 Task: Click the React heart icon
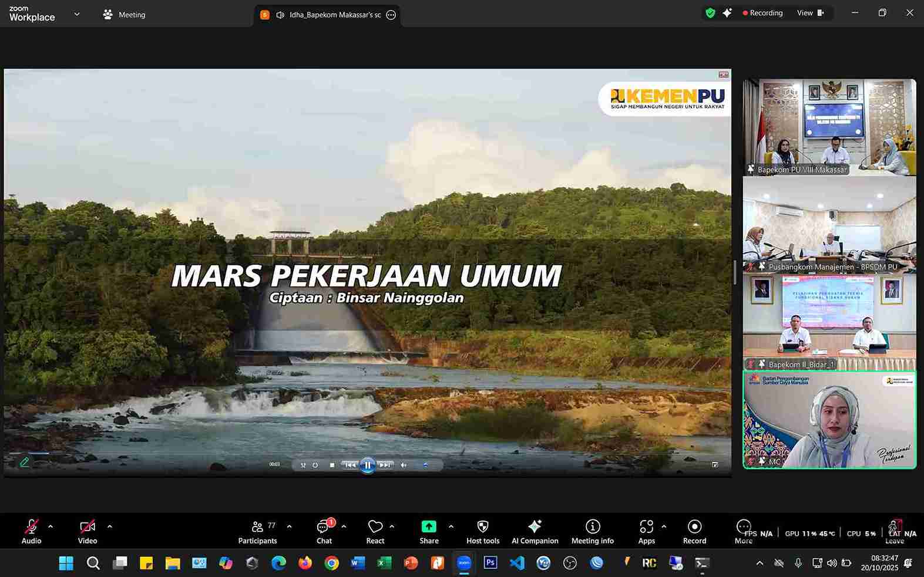coord(375,532)
